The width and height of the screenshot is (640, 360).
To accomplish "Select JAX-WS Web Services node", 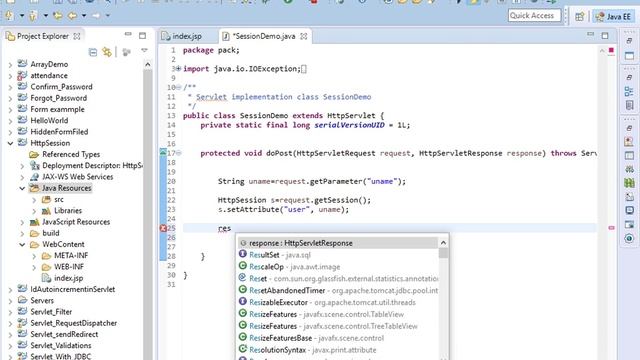I will click(x=78, y=177).
